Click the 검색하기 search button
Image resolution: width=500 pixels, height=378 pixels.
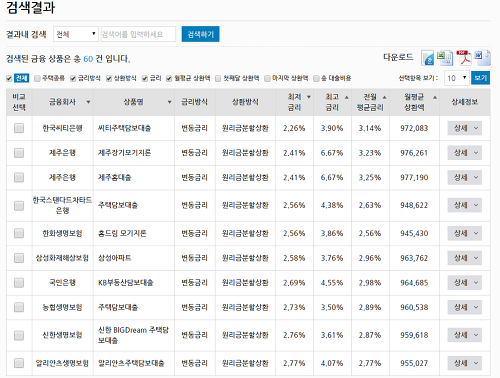pyautogui.click(x=200, y=34)
